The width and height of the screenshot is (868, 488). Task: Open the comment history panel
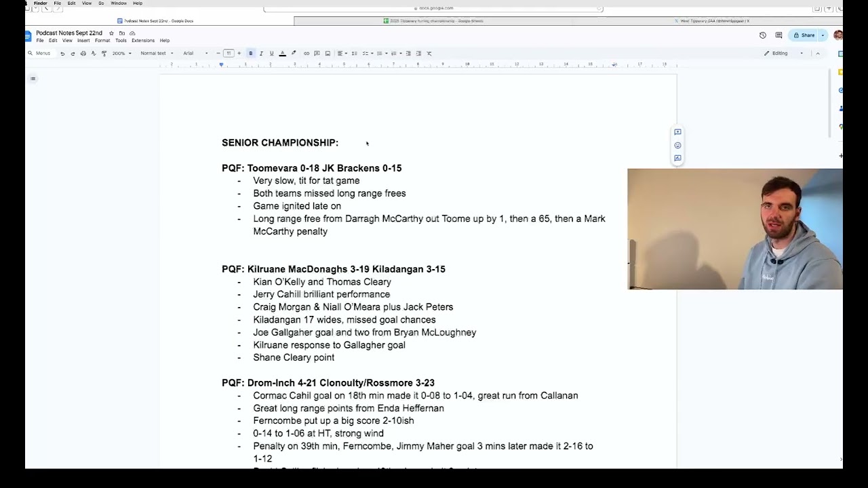[x=778, y=35]
